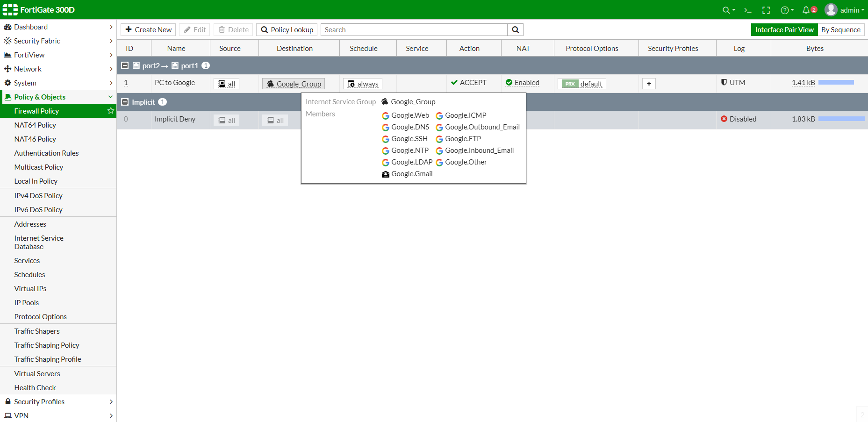Screen dimensions: 868x422
Task: Click the Delete button
Action: click(233, 30)
